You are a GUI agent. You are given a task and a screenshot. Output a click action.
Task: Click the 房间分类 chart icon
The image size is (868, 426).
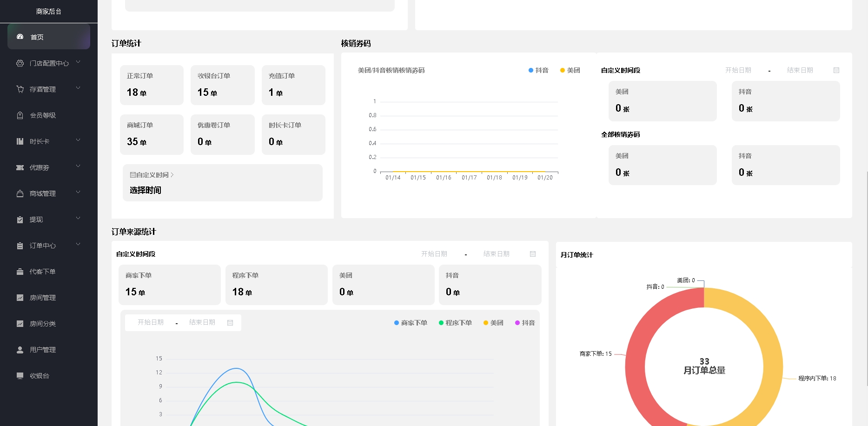point(20,324)
